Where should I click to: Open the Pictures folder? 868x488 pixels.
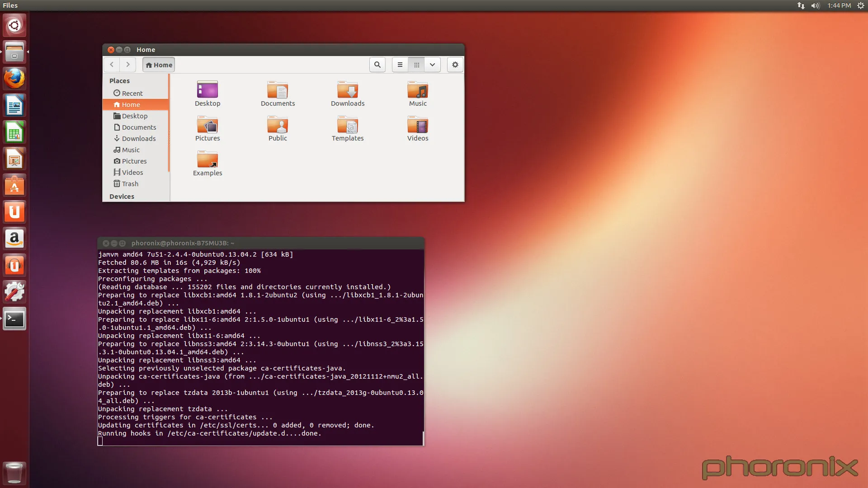208,128
